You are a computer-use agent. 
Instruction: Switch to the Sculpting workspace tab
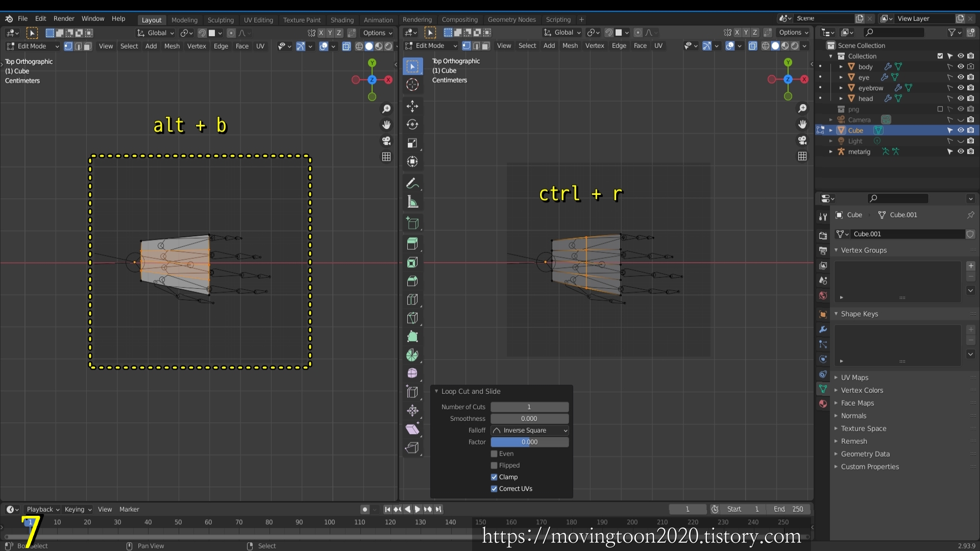[x=220, y=20]
